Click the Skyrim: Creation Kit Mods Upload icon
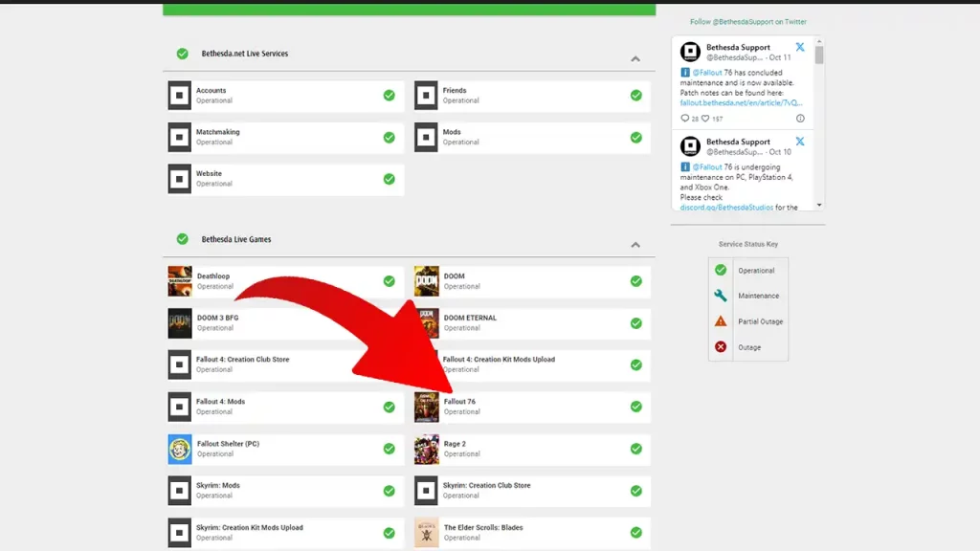This screenshot has width=980, height=551. [179, 532]
